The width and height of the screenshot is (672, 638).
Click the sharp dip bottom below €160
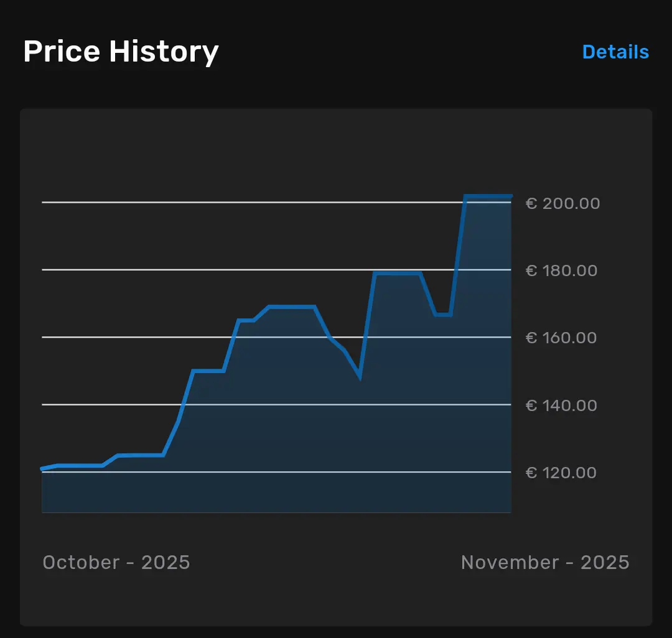coord(360,376)
